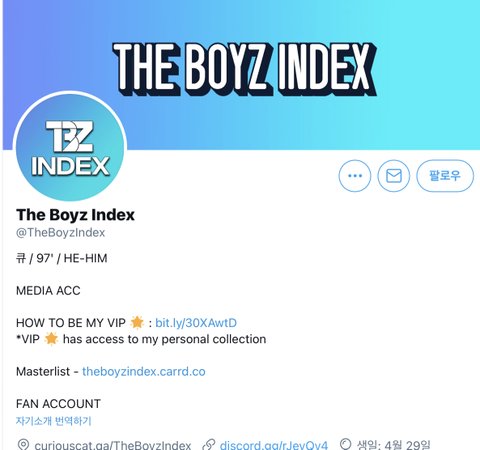Click the display name The Boyz Index
Image resolution: width=480 pixels, height=450 pixels.
pyautogui.click(x=75, y=215)
